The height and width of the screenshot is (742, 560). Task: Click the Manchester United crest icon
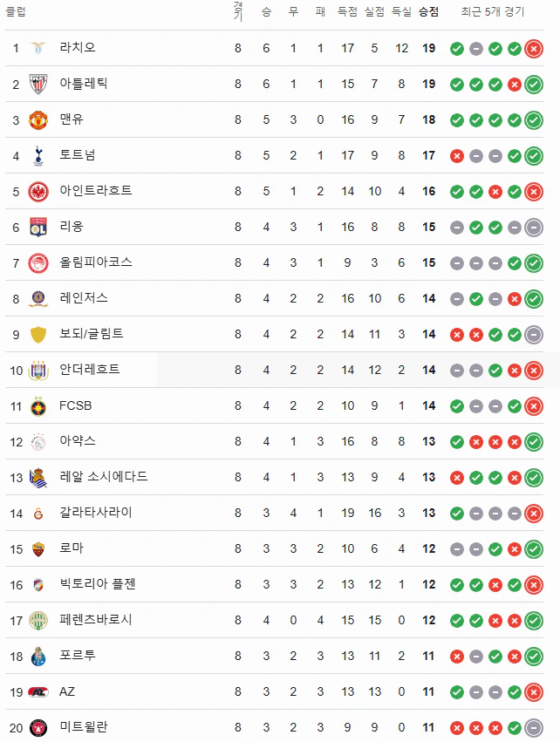click(x=38, y=119)
